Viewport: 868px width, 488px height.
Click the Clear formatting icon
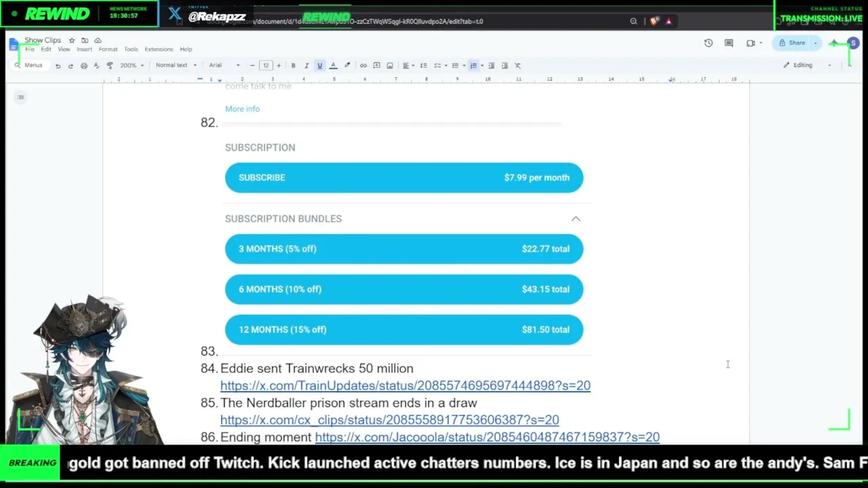coord(518,66)
